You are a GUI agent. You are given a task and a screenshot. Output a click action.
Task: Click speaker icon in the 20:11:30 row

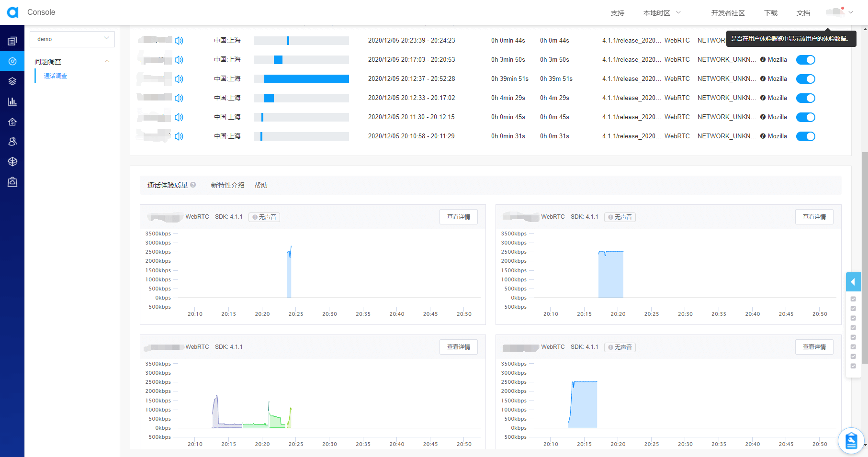click(x=179, y=117)
